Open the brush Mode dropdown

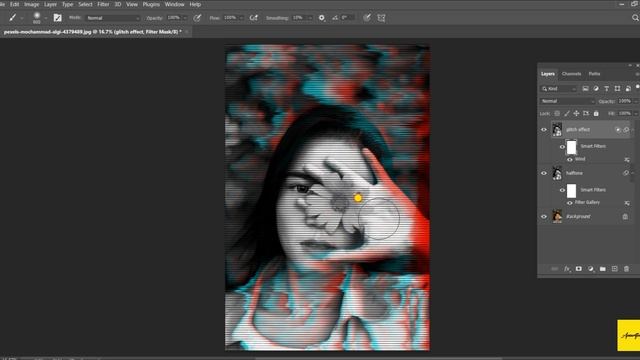coord(113,18)
